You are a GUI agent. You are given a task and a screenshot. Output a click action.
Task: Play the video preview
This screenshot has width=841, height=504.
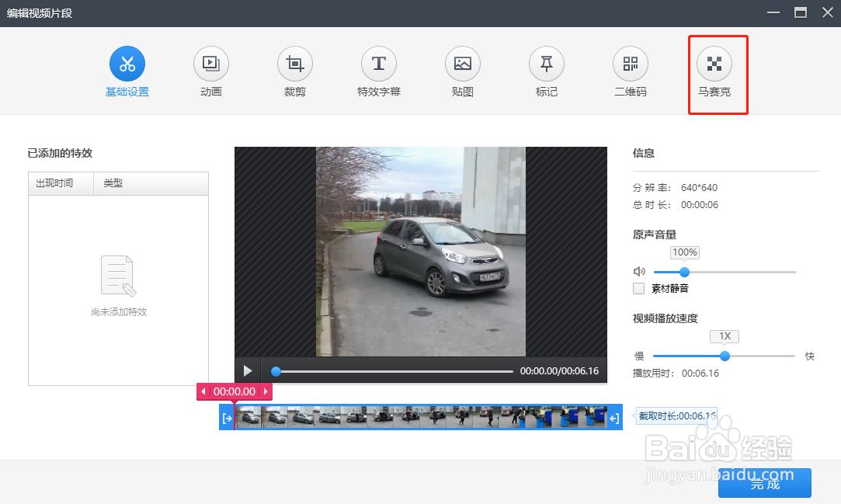point(247,371)
